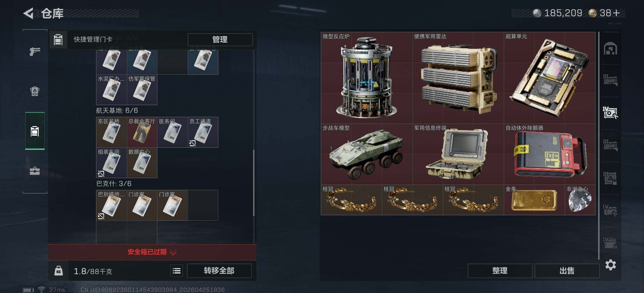Screen dimensions: 644x293
Task: Click the keycard list vertical scrollbar
Action: point(254,183)
